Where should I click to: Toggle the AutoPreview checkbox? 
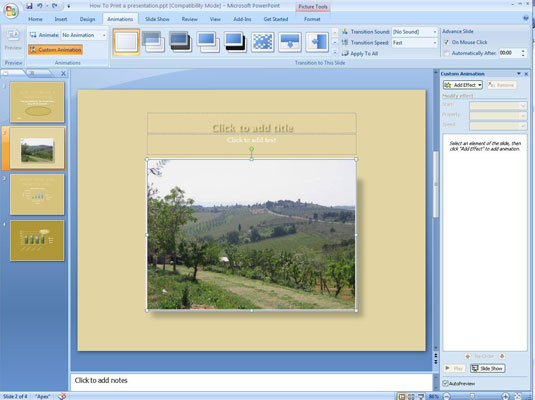pos(445,383)
